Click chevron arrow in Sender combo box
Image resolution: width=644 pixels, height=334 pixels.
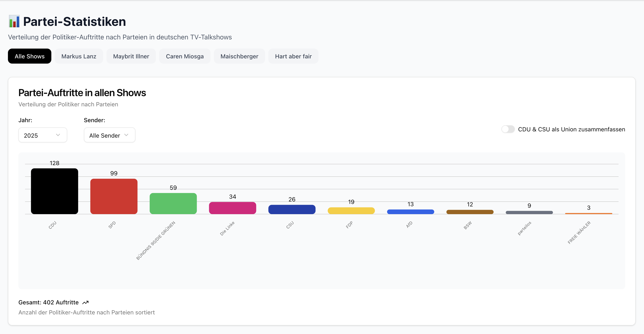click(x=126, y=135)
